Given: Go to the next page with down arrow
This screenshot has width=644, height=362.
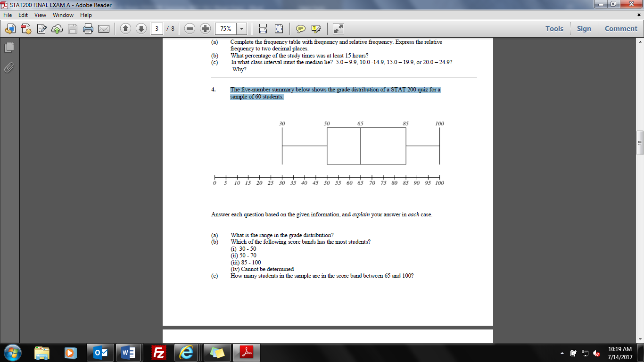Looking at the screenshot, I should [140, 28].
